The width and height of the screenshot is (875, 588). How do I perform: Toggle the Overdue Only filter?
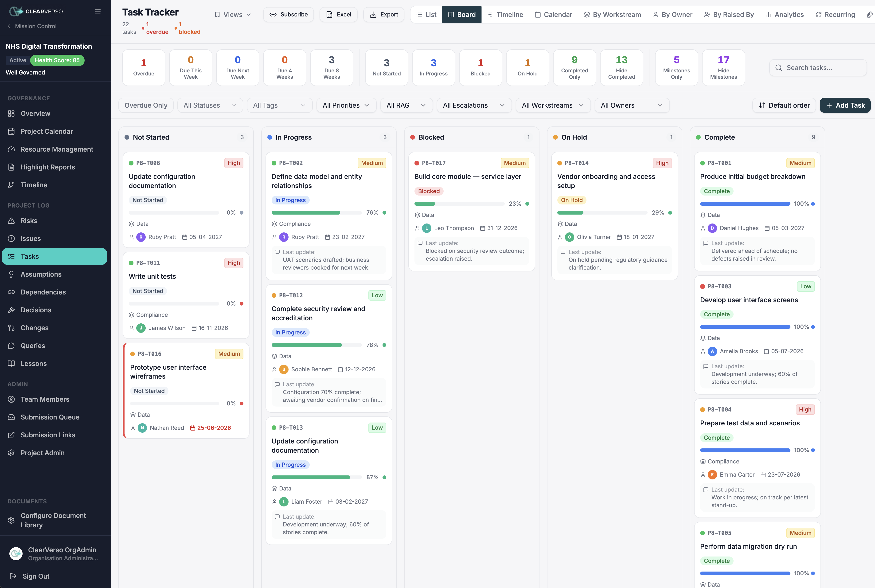[x=146, y=105]
